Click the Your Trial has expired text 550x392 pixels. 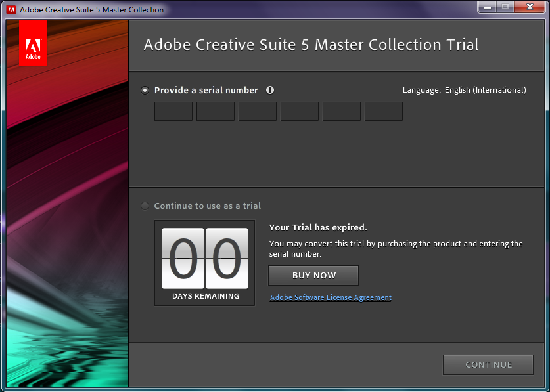pos(318,228)
